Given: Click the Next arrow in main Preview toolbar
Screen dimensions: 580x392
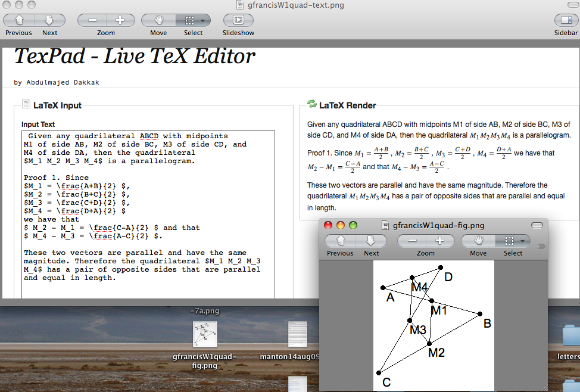Looking at the screenshot, I should click(50, 20).
